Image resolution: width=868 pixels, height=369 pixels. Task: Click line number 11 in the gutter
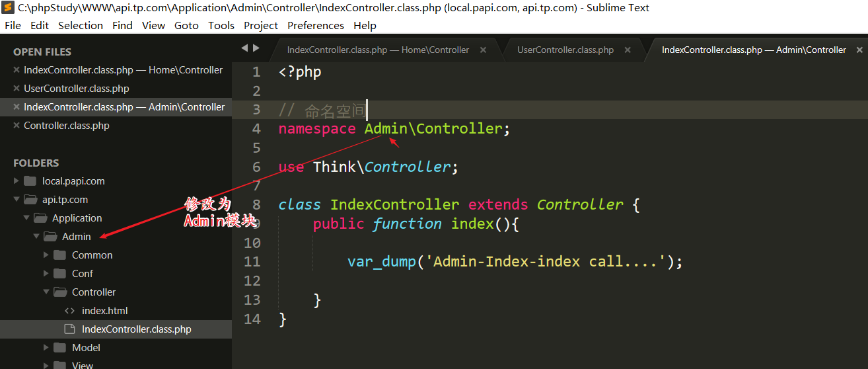pyautogui.click(x=252, y=262)
